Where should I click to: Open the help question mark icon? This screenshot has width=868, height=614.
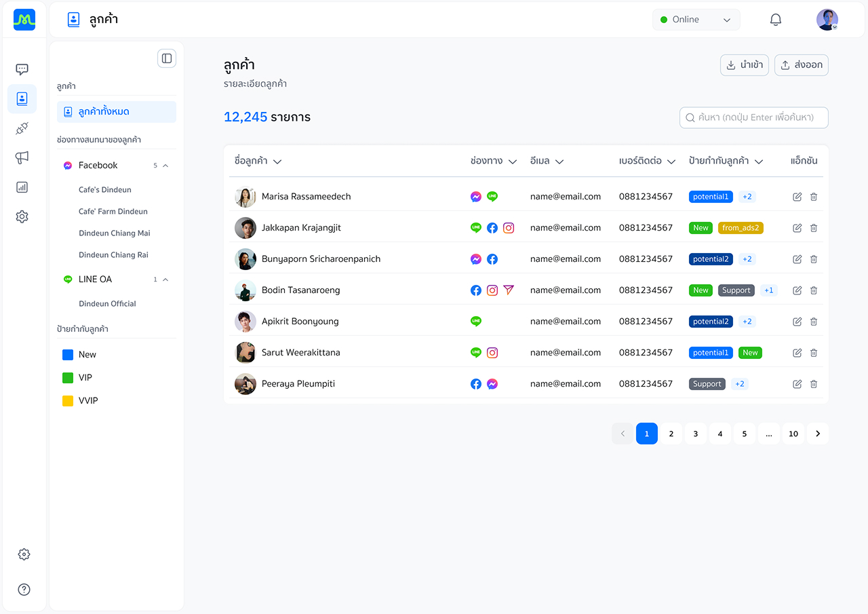point(24,590)
